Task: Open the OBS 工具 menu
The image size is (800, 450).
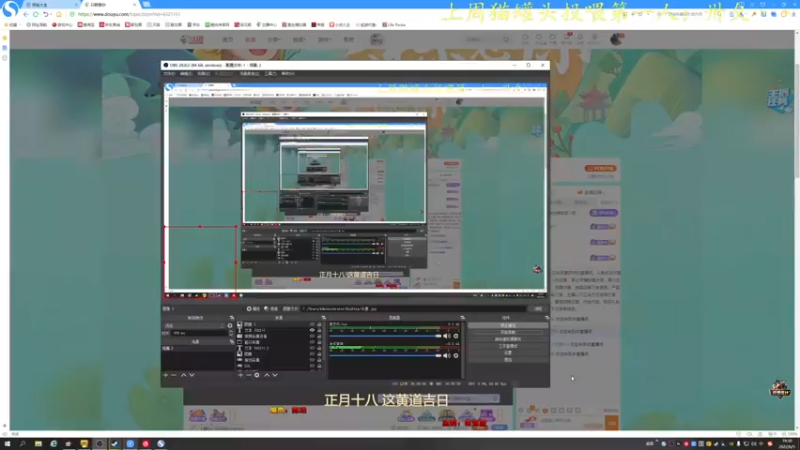Action: click(270, 73)
